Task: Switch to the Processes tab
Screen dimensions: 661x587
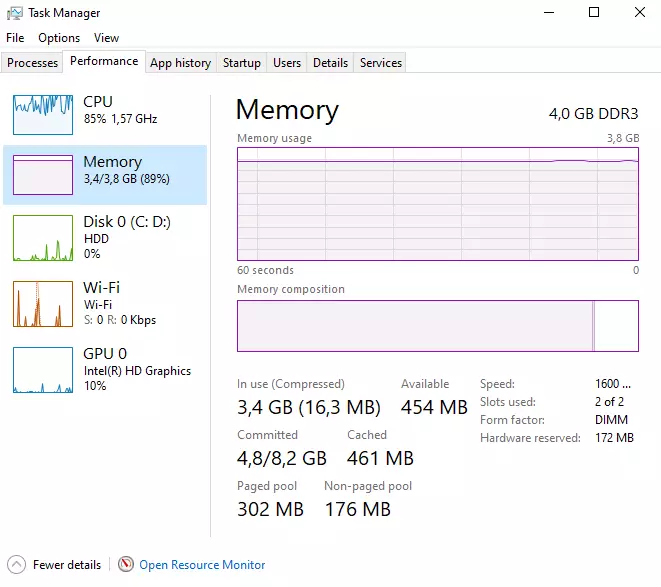Action: tap(33, 63)
